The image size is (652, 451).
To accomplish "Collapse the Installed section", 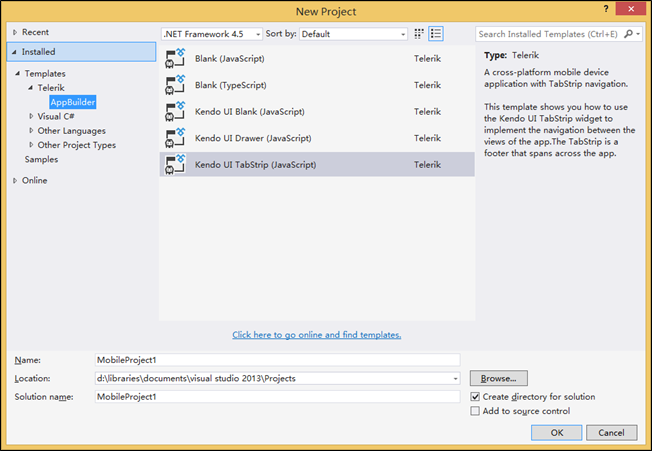I will click(15, 52).
